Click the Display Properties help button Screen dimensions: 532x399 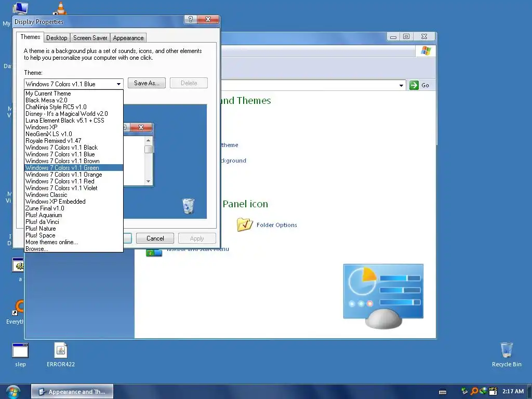coord(190,19)
